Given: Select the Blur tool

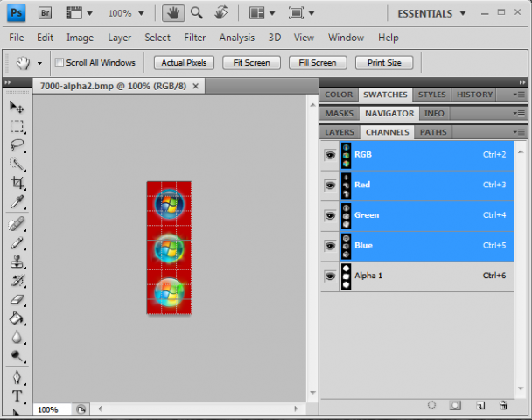Looking at the screenshot, I should [x=17, y=337].
